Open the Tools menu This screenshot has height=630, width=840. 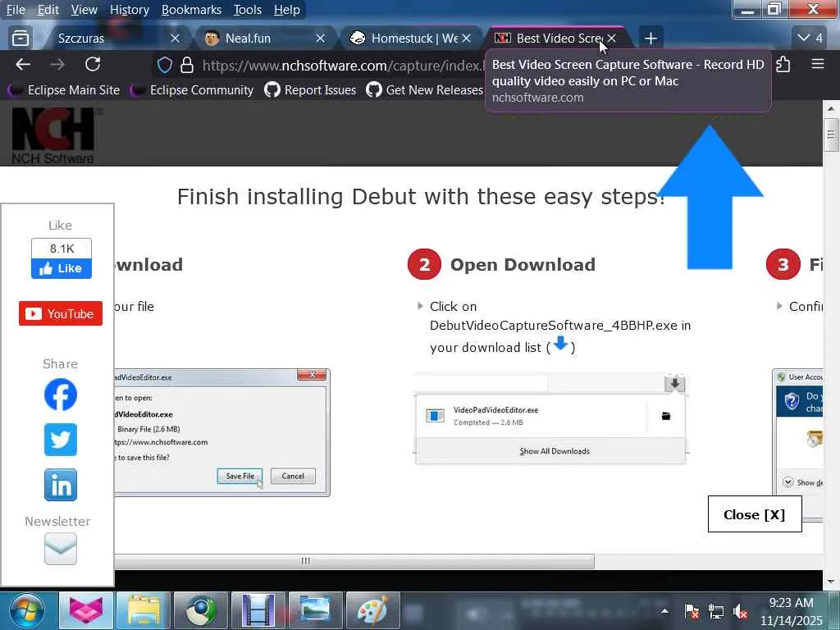[248, 10]
